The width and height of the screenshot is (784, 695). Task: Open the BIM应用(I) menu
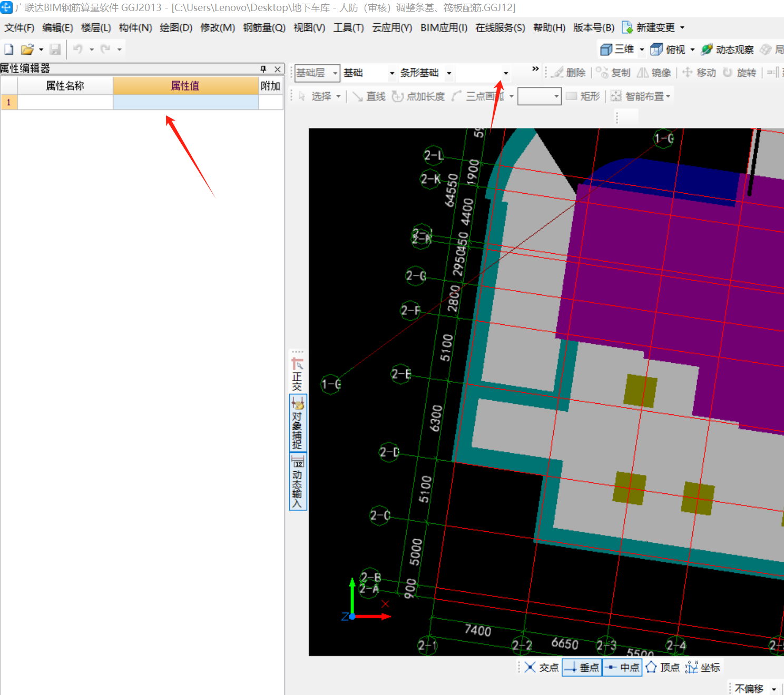click(x=444, y=28)
